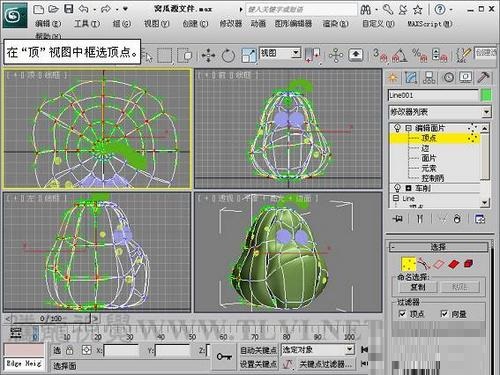Toggle the 自动关键点 auto key button
Screen dimensions: 500x375
(x=258, y=350)
